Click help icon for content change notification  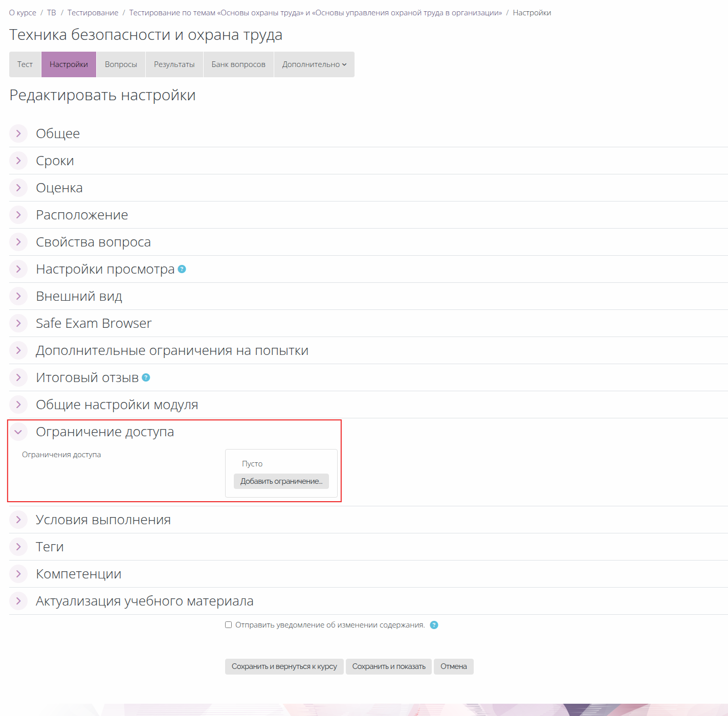(x=434, y=625)
